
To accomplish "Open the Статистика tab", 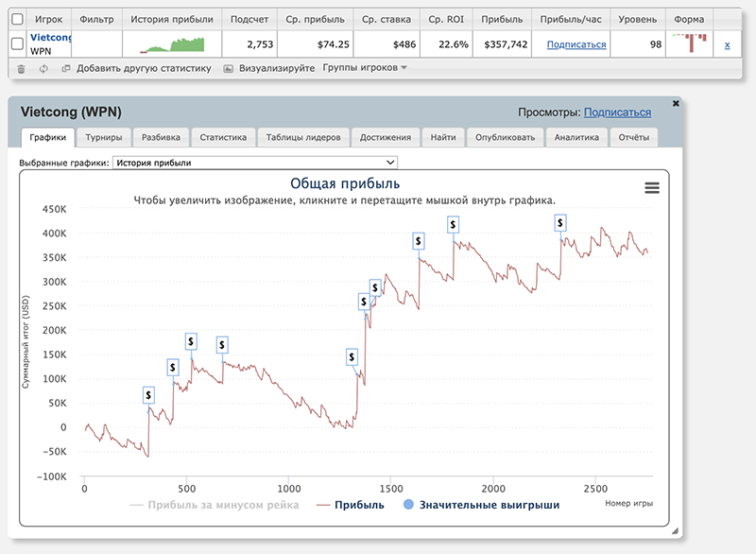I will coord(223,137).
